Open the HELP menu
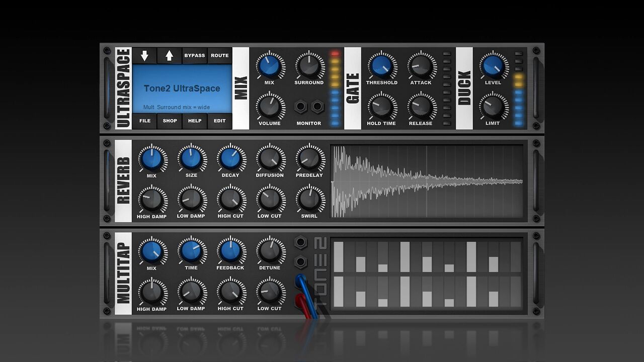Image resolution: width=644 pixels, height=362 pixels. pos(194,121)
